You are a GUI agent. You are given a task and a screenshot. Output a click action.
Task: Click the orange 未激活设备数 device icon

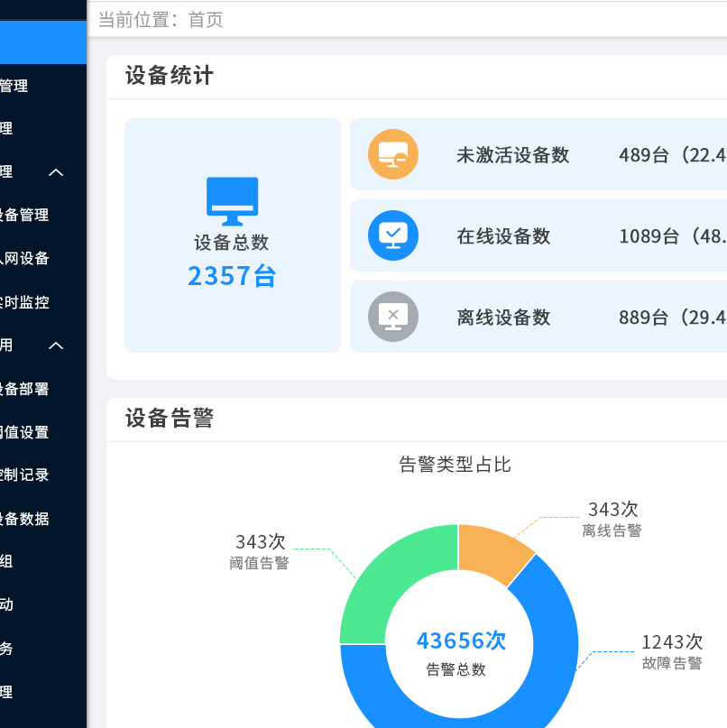392,154
